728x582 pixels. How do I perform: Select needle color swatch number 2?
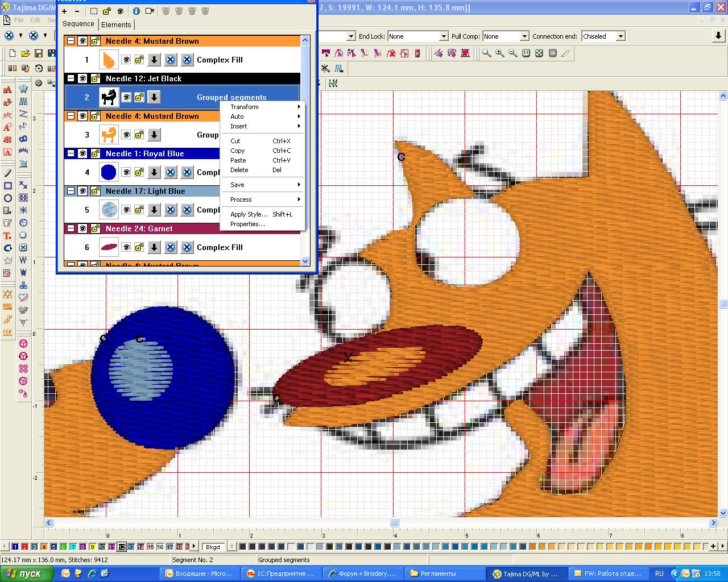pos(24,547)
